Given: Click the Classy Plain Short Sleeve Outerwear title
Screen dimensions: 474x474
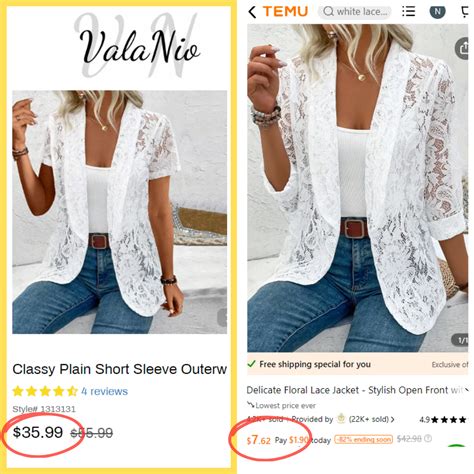Looking at the screenshot, I should [x=120, y=369].
